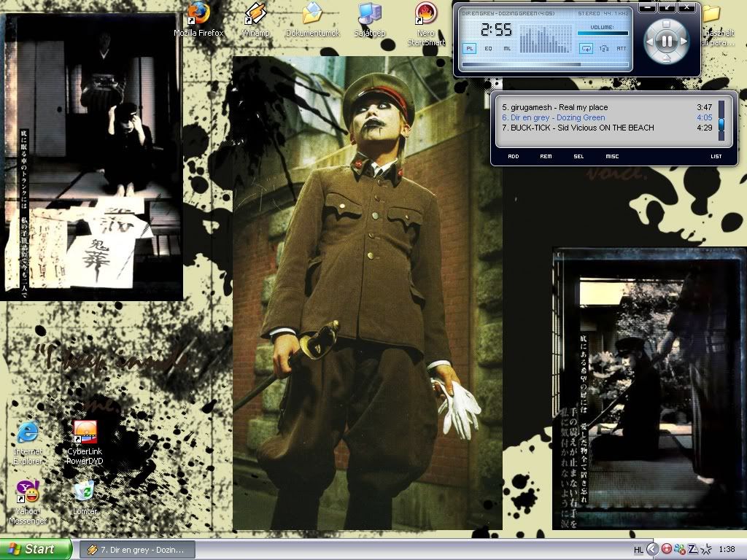The width and height of the screenshot is (747, 560).
Task: Skip to next track in Winamp
Action: click(684, 41)
